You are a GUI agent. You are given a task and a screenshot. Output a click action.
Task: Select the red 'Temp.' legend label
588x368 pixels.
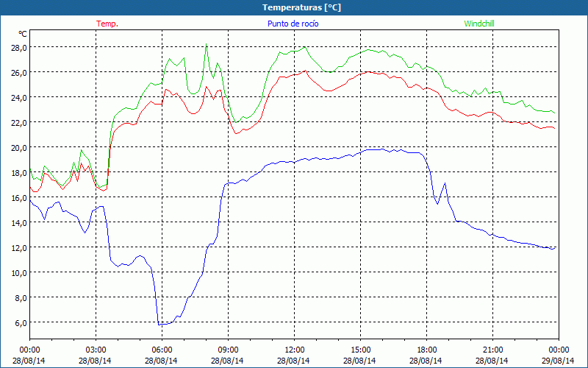point(107,24)
